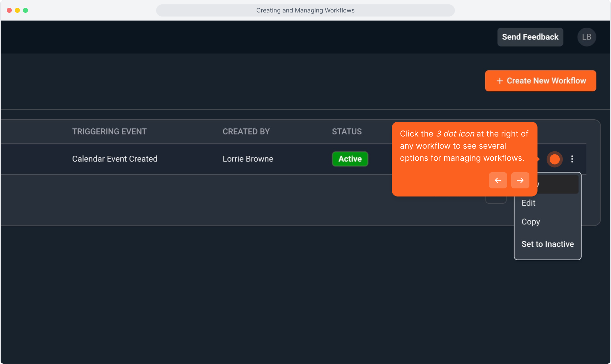Select the Calendar Event Created workflow row

click(x=115, y=159)
